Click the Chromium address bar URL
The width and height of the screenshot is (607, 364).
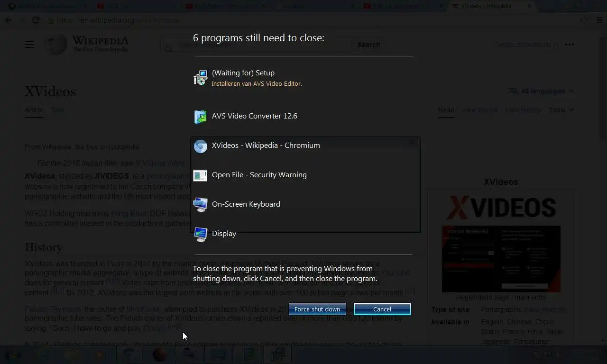point(119,20)
